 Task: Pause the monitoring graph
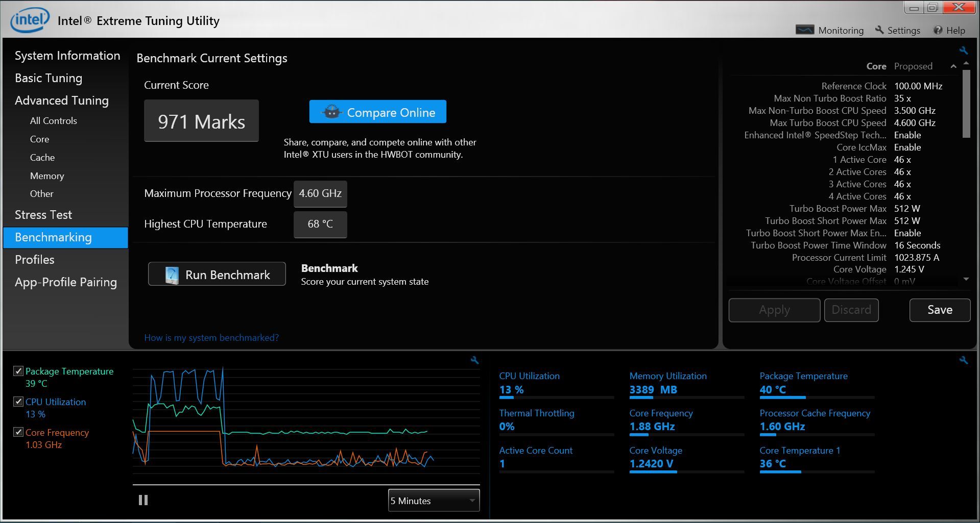(143, 500)
